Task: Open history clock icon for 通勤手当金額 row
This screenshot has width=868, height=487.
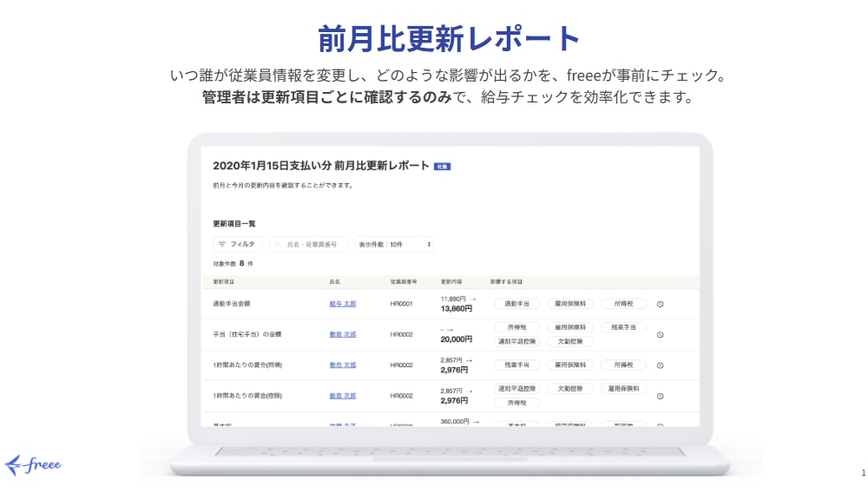Action: click(660, 305)
